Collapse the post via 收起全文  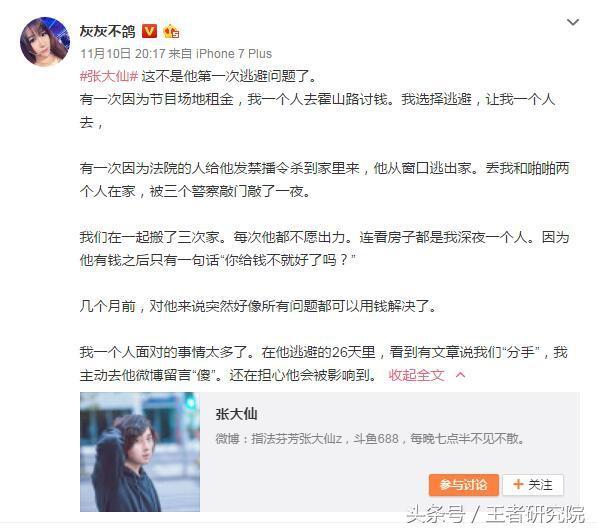[x=416, y=375]
